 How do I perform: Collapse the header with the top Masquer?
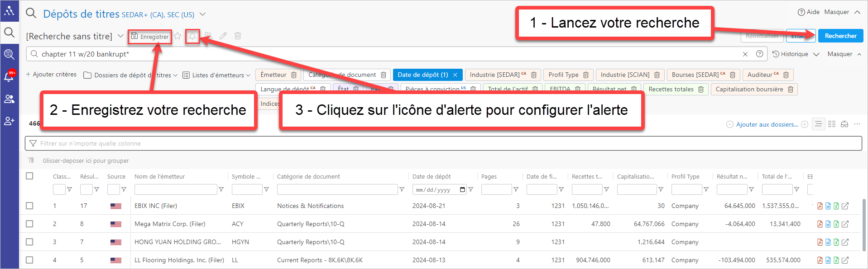842,12
